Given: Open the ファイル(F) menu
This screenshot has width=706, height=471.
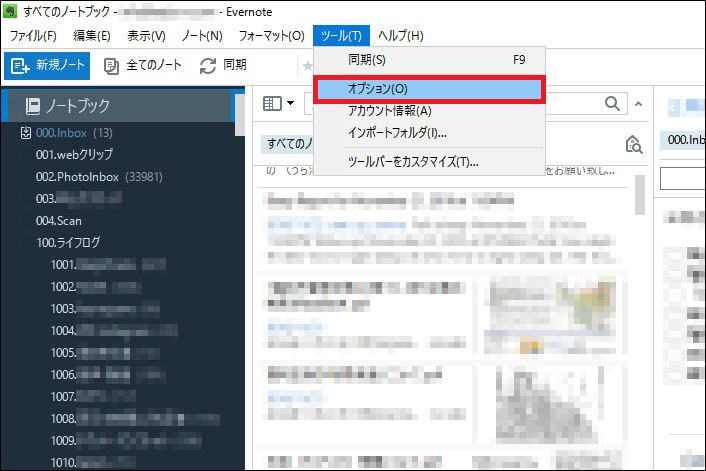Looking at the screenshot, I should pyautogui.click(x=33, y=36).
